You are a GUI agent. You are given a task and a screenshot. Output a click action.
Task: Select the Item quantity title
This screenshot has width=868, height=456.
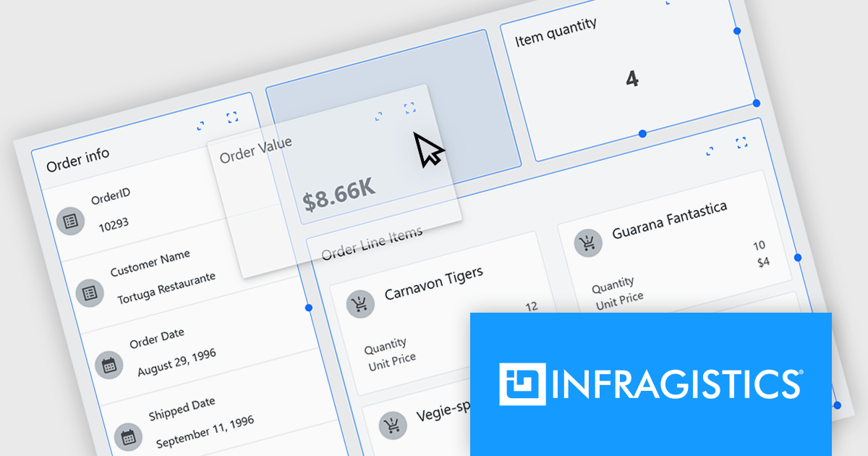point(556,33)
